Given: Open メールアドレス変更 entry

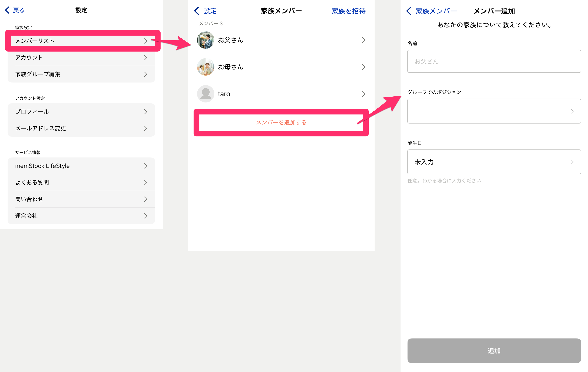Looking at the screenshot, I should 81,128.
